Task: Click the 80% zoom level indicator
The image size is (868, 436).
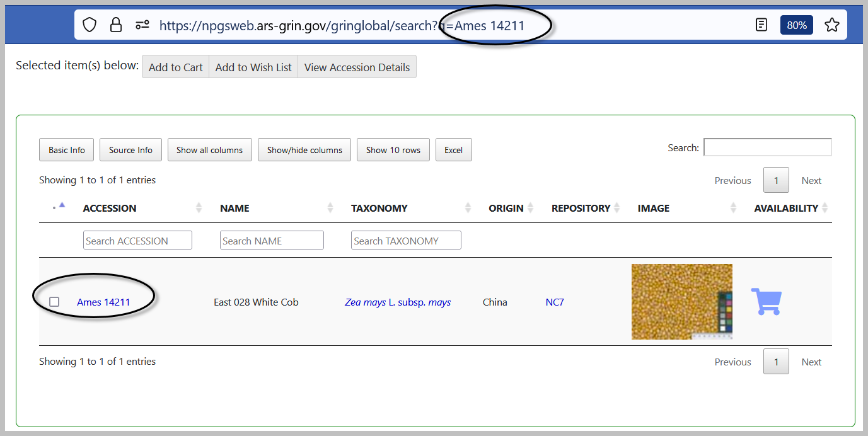Action: coord(797,25)
